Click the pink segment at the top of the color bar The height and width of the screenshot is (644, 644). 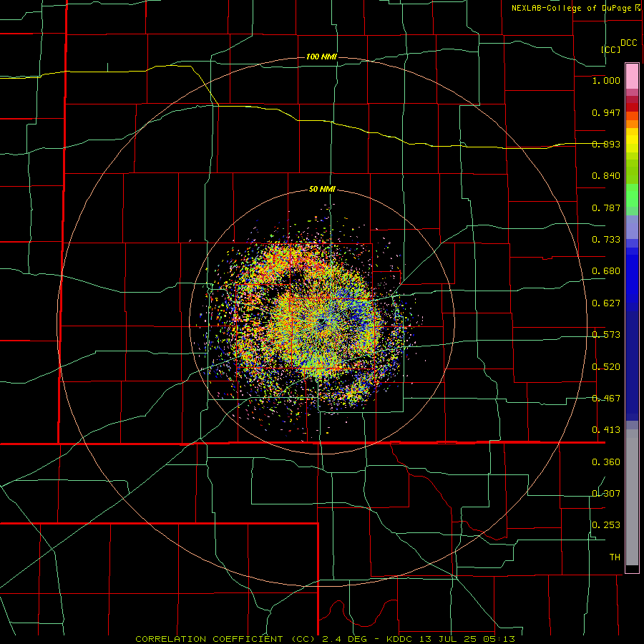(632, 76)
